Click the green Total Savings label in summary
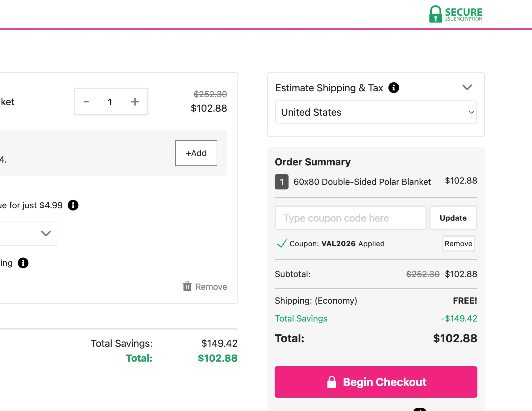 tap(301, 318)
